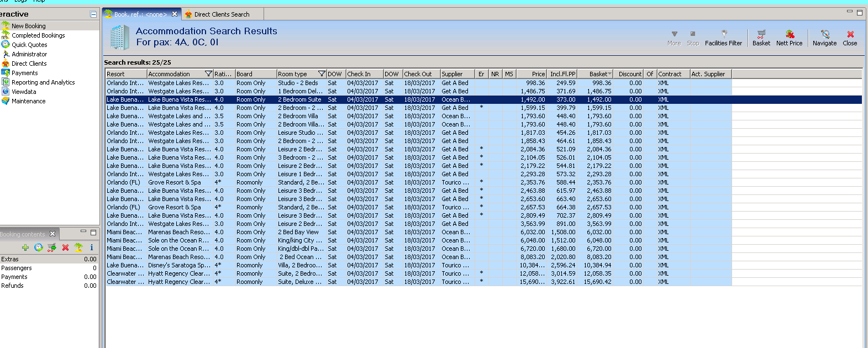Click the cart with green arrow icon
The image size is (868, 348).
point(52,247)
